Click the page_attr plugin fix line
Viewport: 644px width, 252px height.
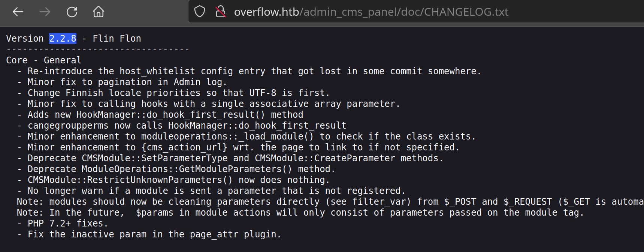click(x=154, y=234)
